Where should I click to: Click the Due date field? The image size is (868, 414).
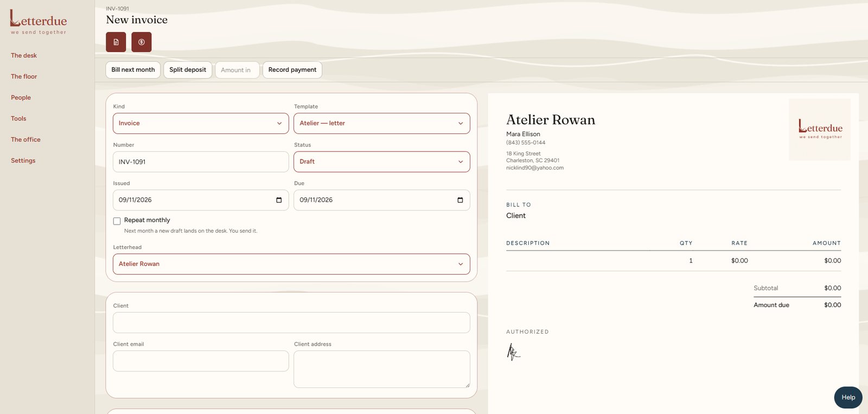(382, 200)
